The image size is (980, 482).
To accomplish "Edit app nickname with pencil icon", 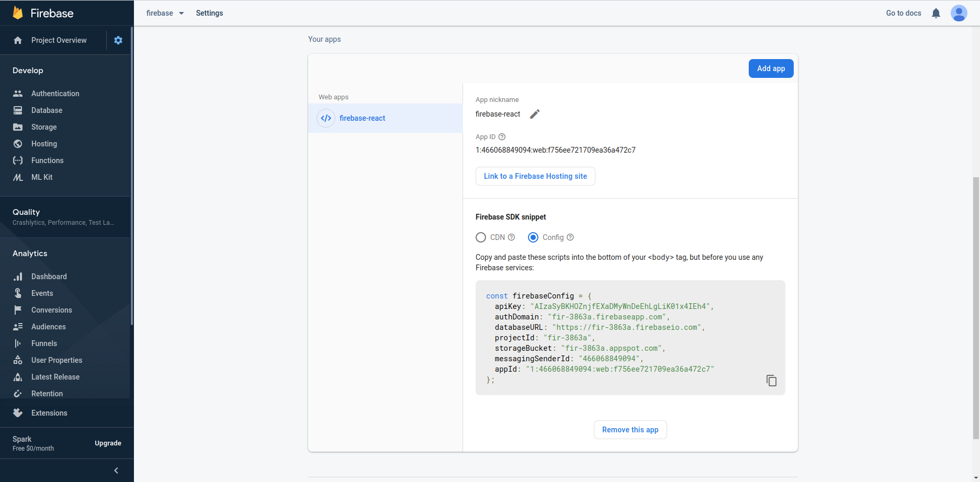I will [535, 114].
